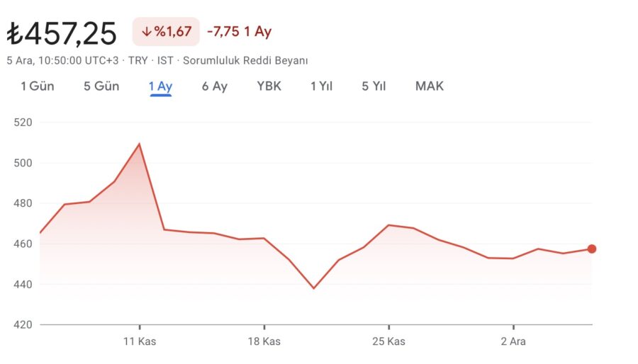Open the 1 Ay range tab

click(161, 86)
